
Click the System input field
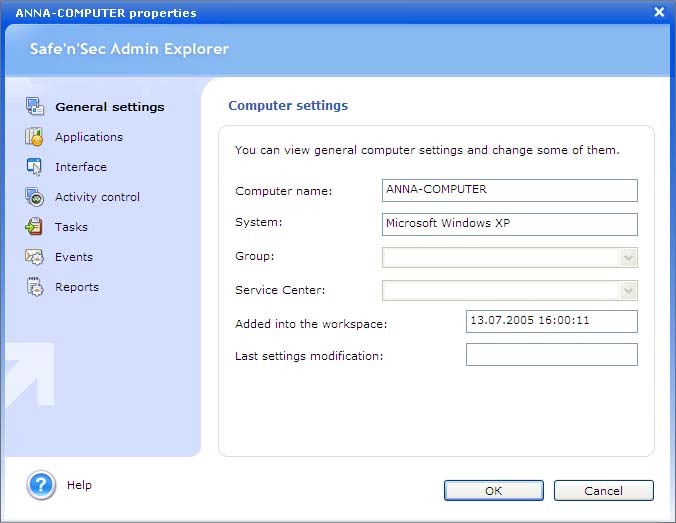510,224
